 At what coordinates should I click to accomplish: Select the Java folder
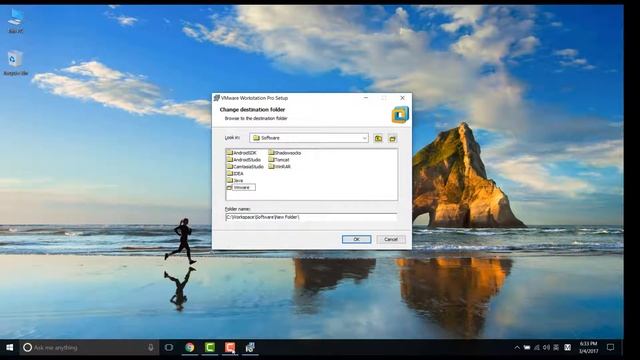click(x=235, y=180)
